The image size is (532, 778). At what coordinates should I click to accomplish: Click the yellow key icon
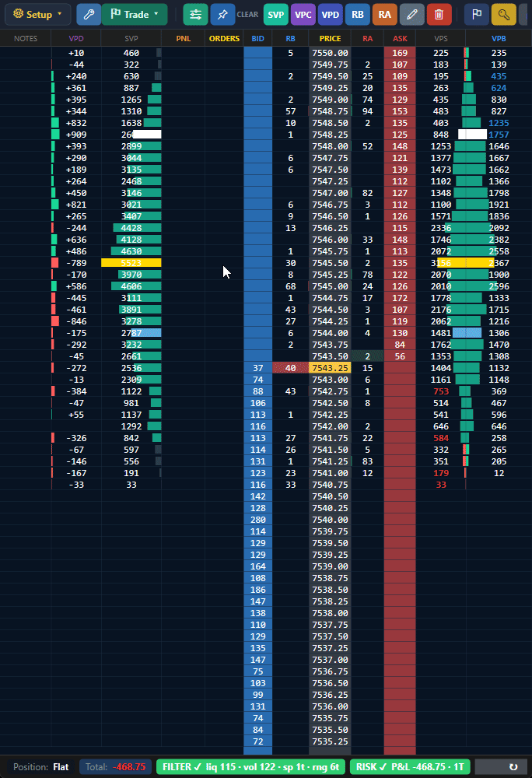click(x=504, y=14)
